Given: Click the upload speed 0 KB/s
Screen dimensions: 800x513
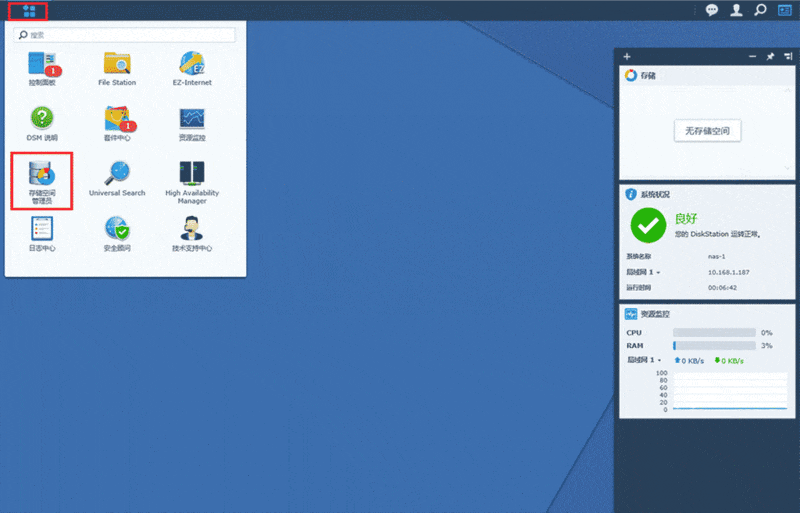Looking at the screenshot, I should (x=689, y=360).
